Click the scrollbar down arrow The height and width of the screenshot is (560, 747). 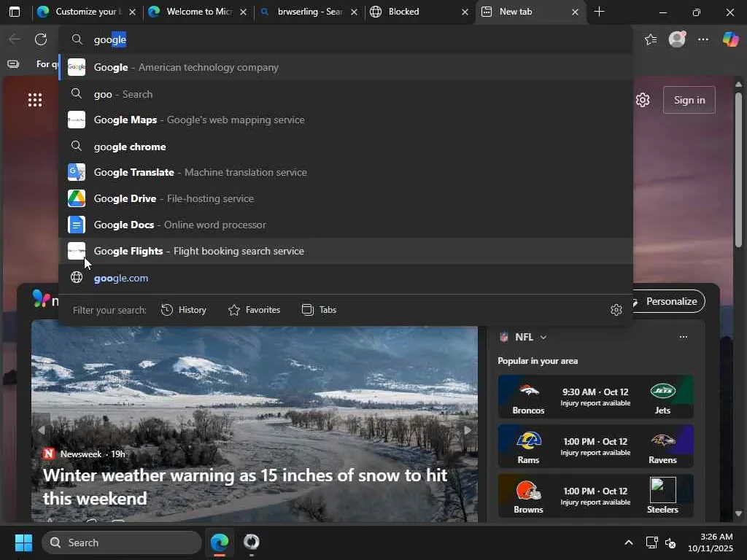click(x=738, y=513)
